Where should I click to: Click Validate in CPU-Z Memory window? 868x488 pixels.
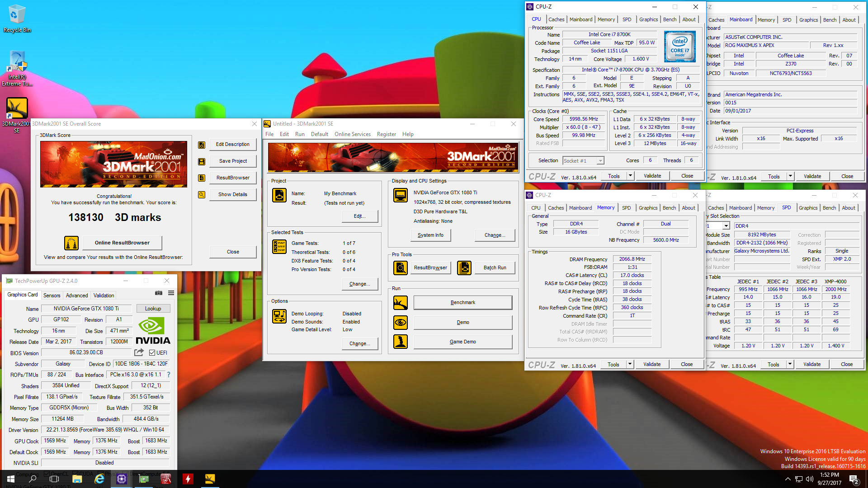[652, 364]
